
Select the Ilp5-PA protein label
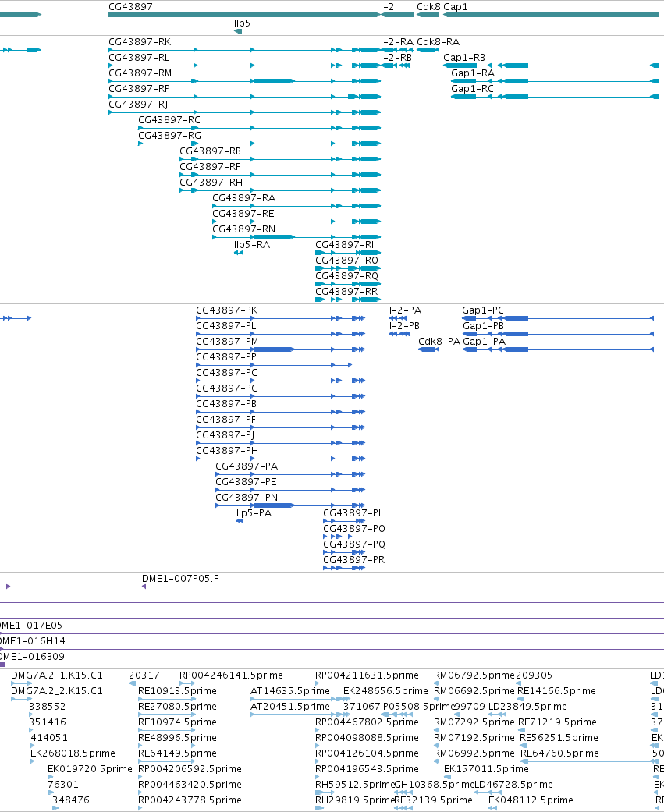click(x=254, y=512)
